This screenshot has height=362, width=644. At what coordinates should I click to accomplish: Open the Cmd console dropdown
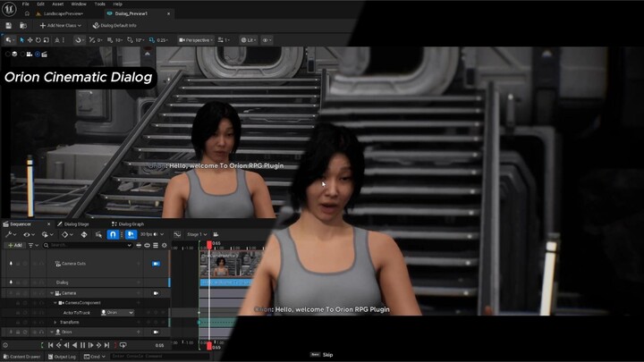coord(95,357)
